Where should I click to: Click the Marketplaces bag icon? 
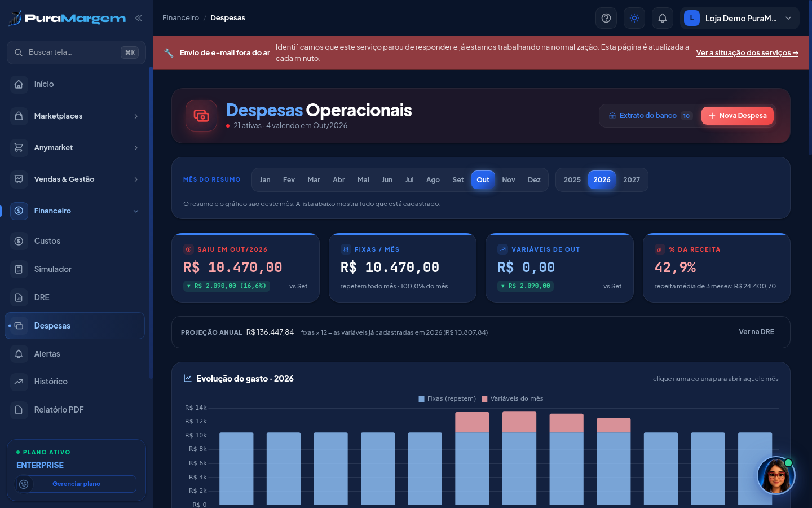pos(19,116)
